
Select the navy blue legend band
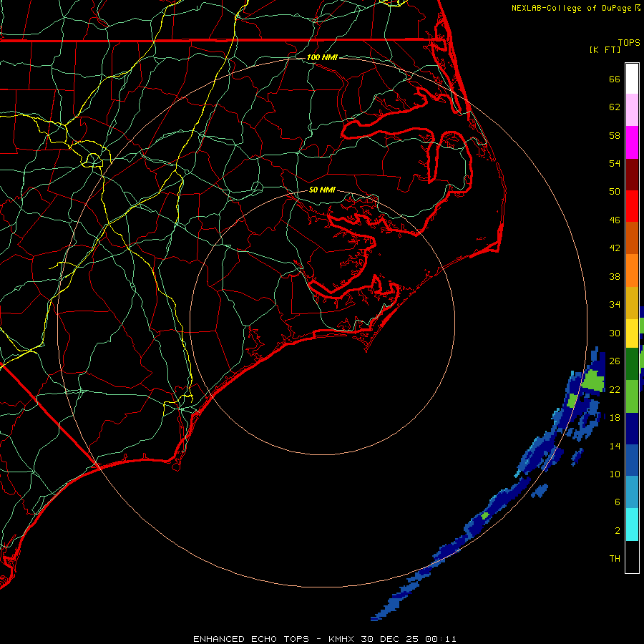632,429
